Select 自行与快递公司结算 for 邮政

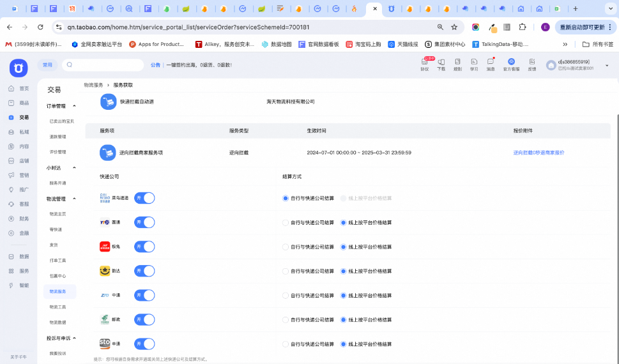(x=286, y=320)
